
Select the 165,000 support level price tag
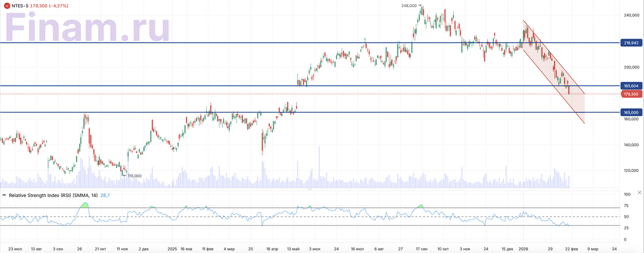pos(633,113)
